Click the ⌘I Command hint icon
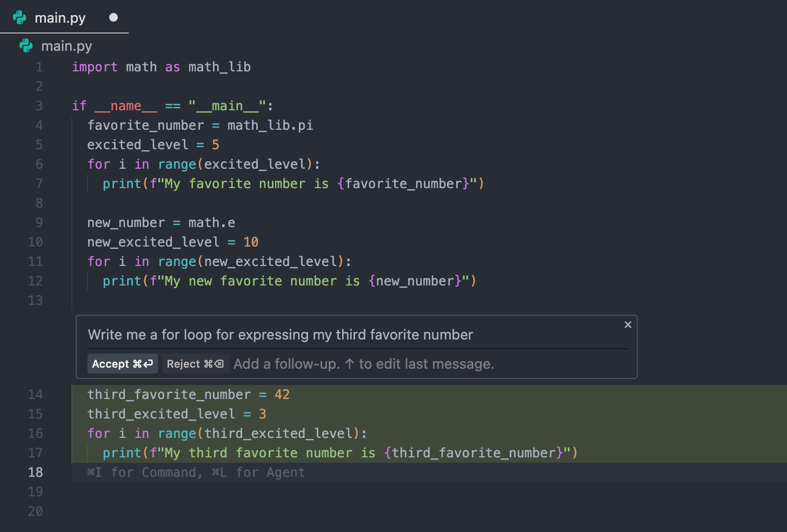Image resolution: width=787 pixels, height=532 pixels. pos(94,472)
